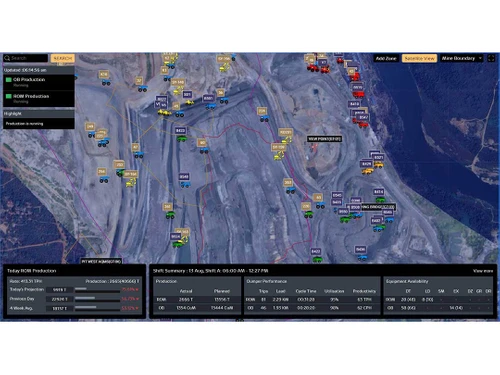Click the Shift Summary title text

[x=210, y=271]
